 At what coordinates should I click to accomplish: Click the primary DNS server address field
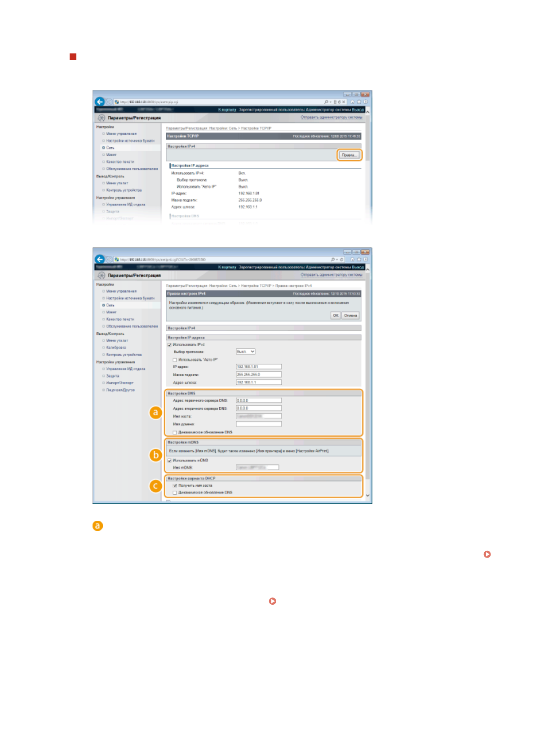[259, 400]
